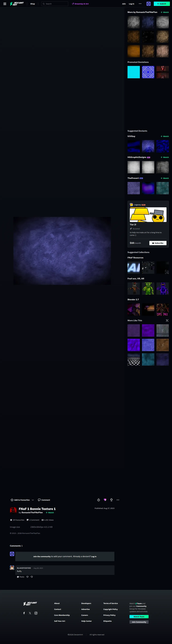
Task: Download the image via download icon
Action: point(111,500)
